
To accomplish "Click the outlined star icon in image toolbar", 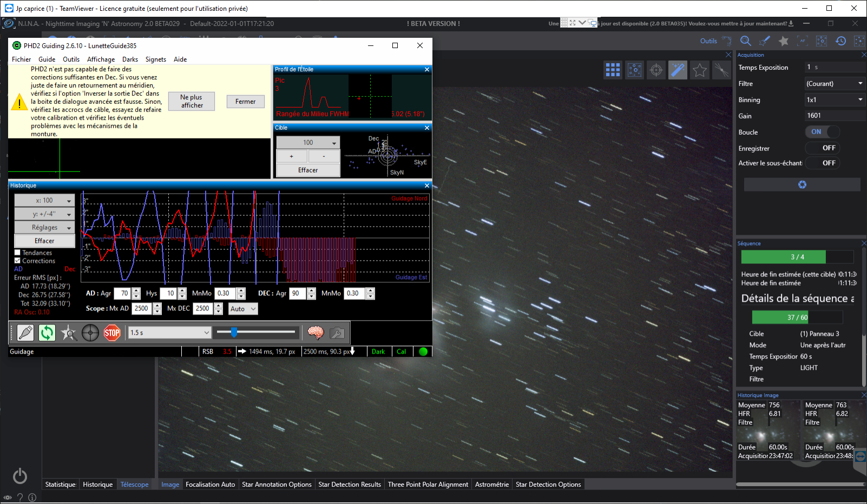I will [x=700, y=70].
